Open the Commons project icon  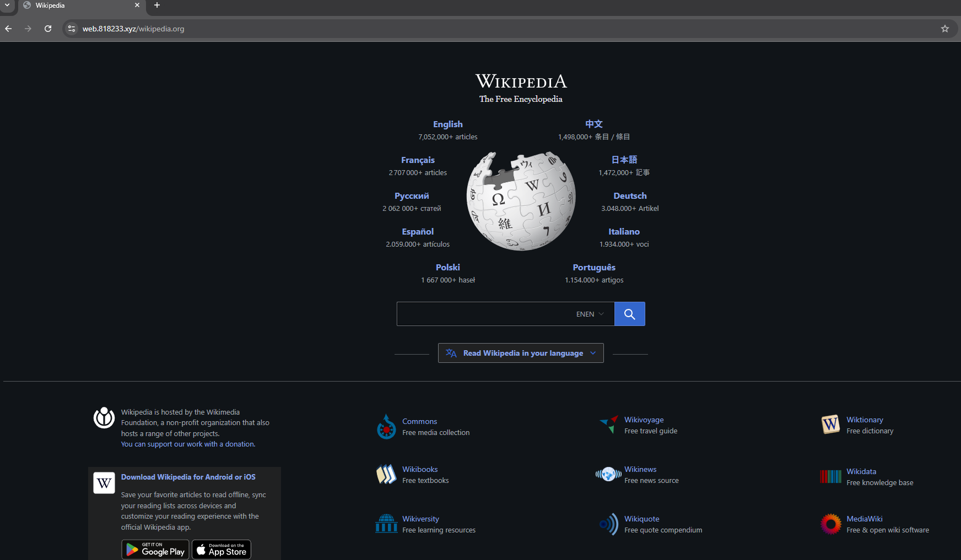(386, 427)
